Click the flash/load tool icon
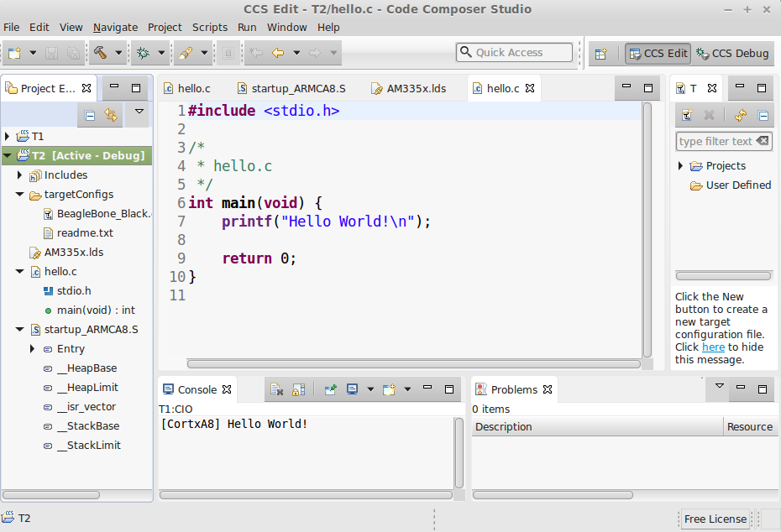Screen dimensions: 781x532 click(x=186, y=53)
